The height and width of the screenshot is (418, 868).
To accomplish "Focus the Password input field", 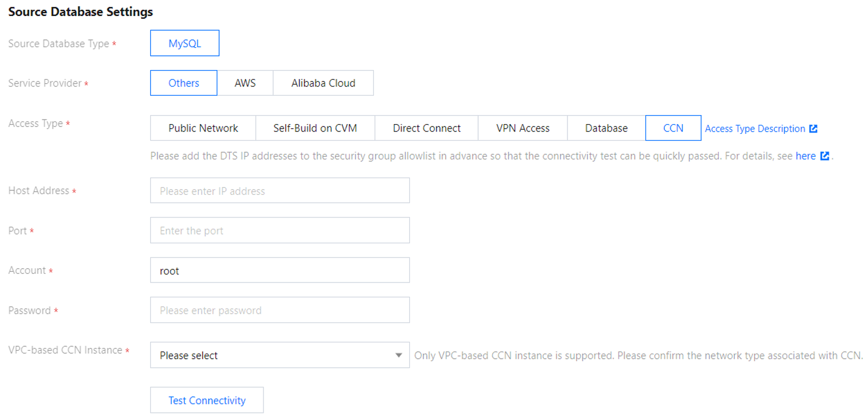I will click(x=279, y=310).
